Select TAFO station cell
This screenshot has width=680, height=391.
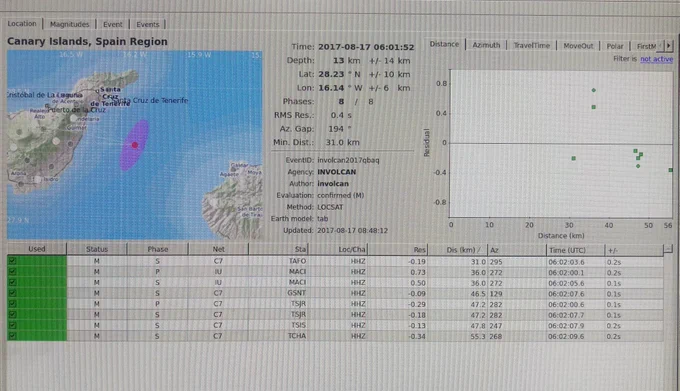tap(297, 261)
